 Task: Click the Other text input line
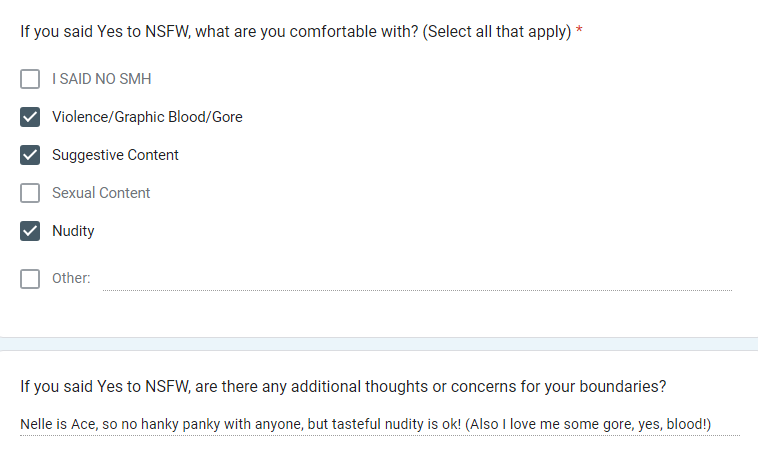point(417,279)
